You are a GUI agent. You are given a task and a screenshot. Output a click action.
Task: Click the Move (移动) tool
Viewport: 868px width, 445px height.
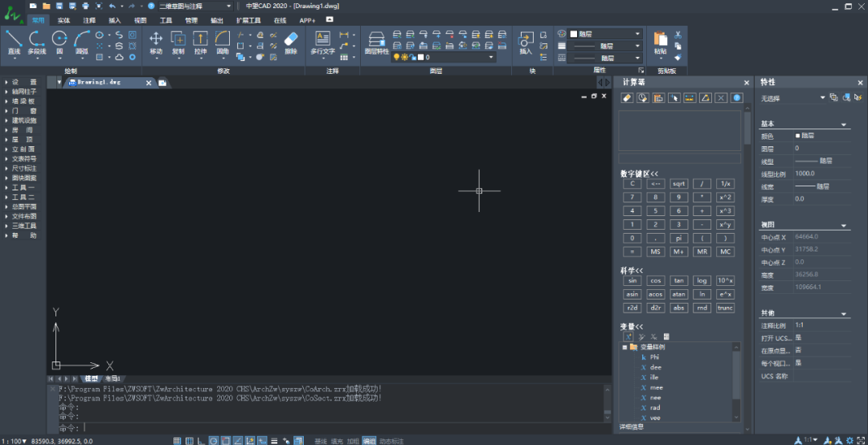(x=156, y=42)
